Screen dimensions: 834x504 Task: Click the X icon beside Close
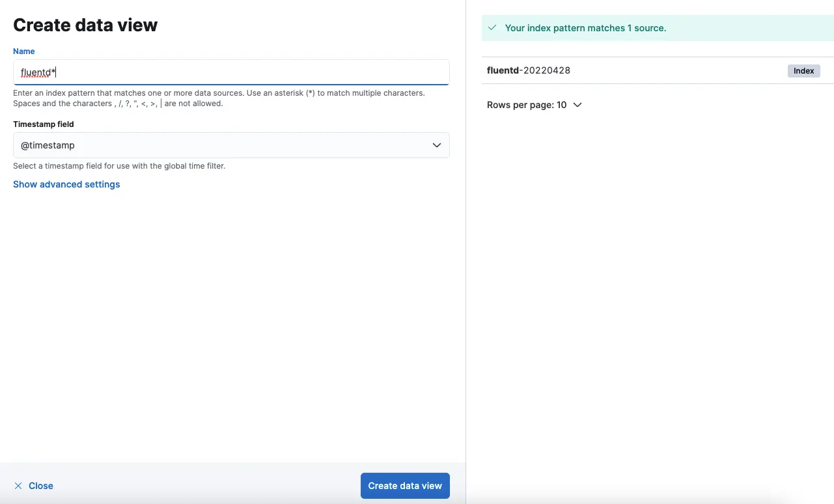click(x=18, y=486)
